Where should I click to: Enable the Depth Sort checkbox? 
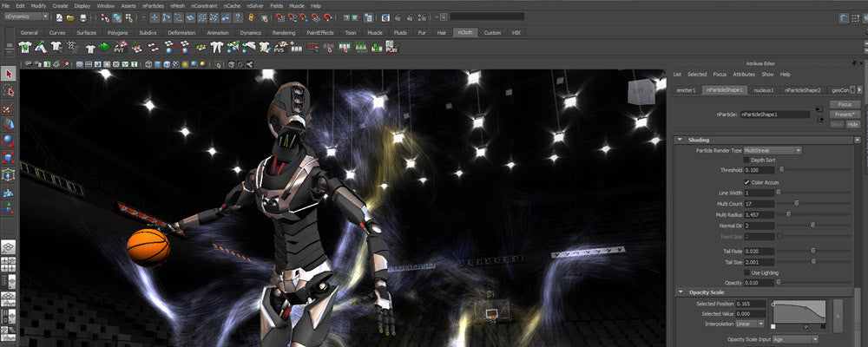pyautogui.click(x=746, y=160)
